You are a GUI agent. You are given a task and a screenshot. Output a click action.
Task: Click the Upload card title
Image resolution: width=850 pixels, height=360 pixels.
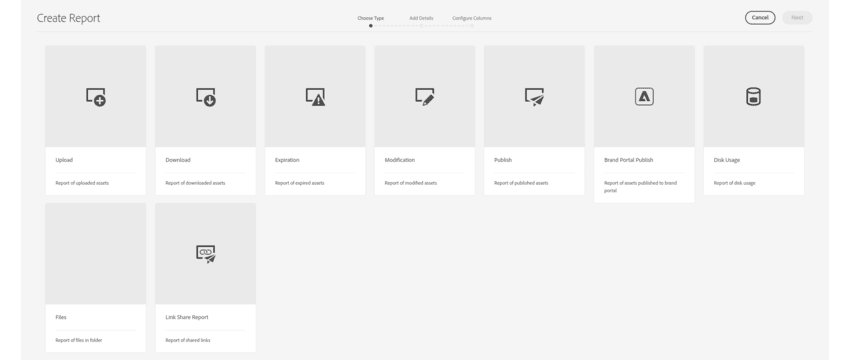64,160
